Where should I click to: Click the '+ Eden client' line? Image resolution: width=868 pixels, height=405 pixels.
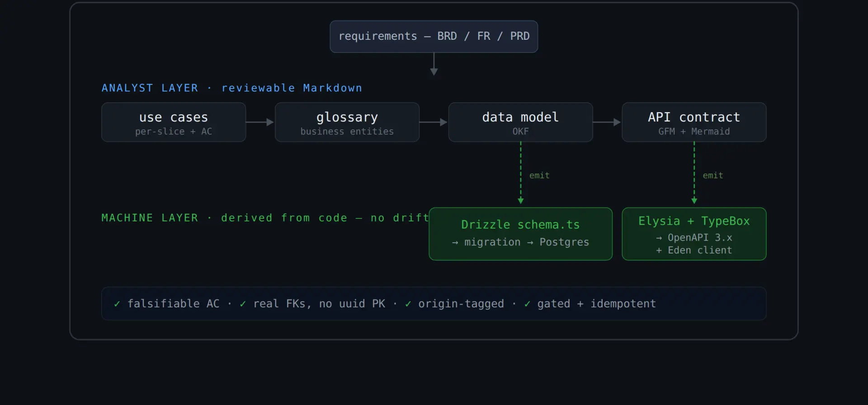click(x=694, y=250)
